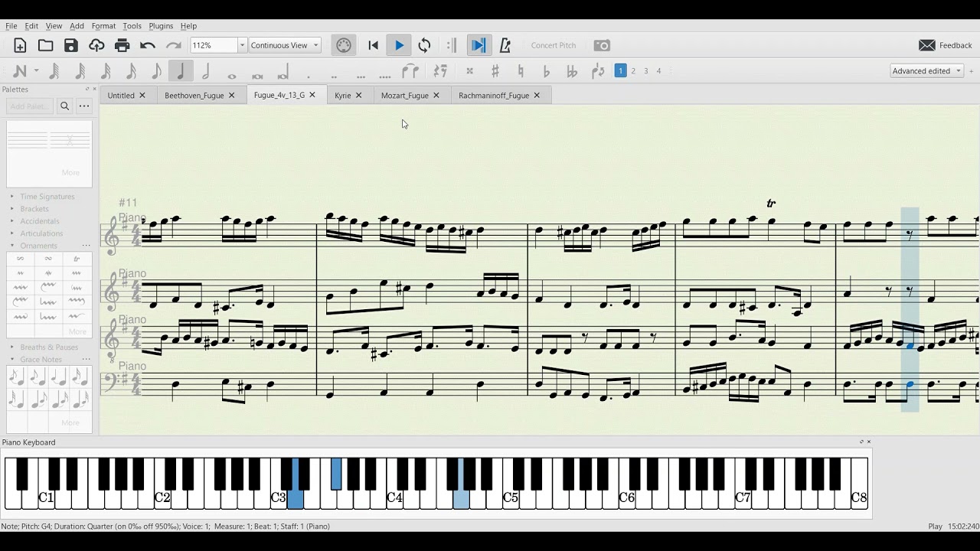Open the zoom level 112% dropdown
The image size is (980, 551).
[242, 46]
